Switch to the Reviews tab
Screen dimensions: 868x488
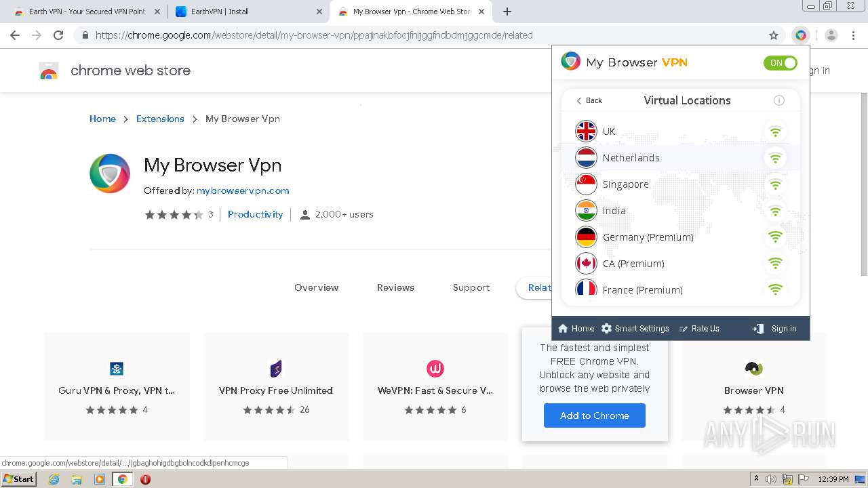(x=395, y=287)
